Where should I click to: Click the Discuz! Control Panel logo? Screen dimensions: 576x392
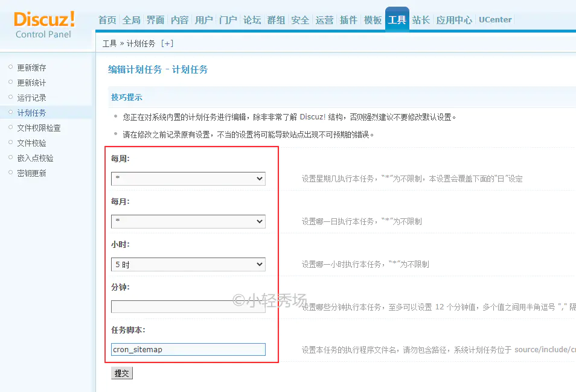point(44,24)
